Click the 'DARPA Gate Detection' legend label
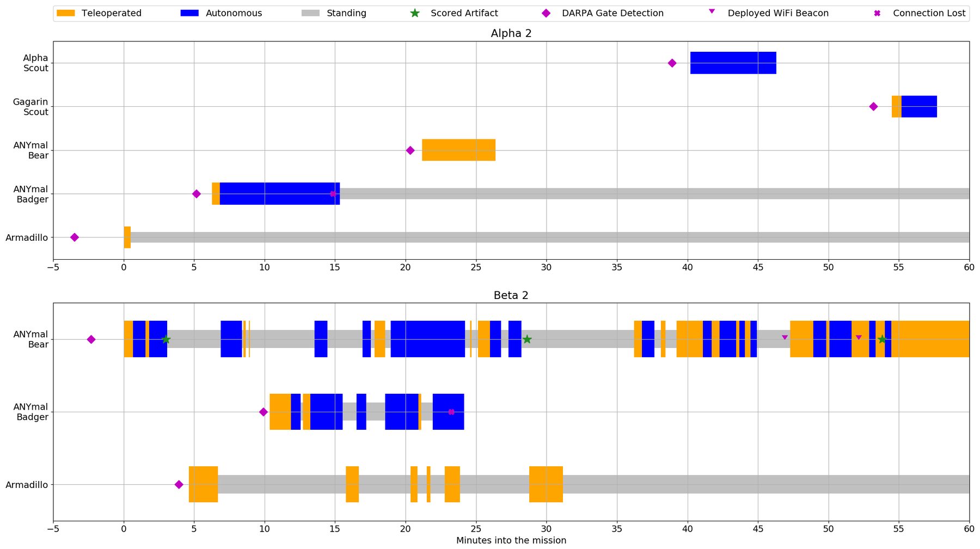Viewport: 980px width, 549px height. [x=612, y=13]
